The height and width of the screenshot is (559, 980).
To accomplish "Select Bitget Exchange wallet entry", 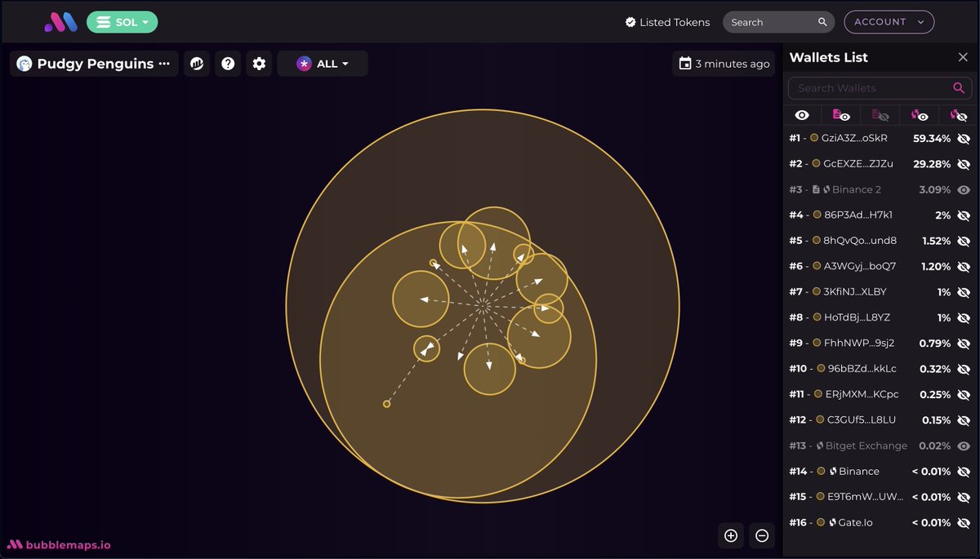I will (x=866, y=446).
